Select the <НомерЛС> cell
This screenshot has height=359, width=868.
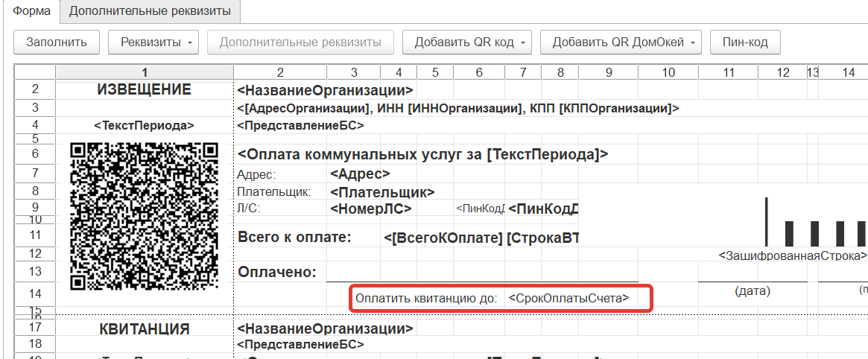pos(371,209)
